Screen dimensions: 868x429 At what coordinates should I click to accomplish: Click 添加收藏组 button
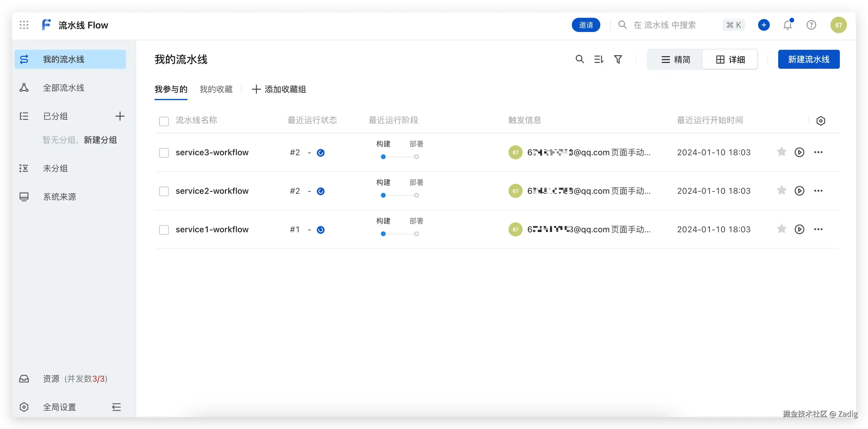pyautogui.click(x=279, y=89)
